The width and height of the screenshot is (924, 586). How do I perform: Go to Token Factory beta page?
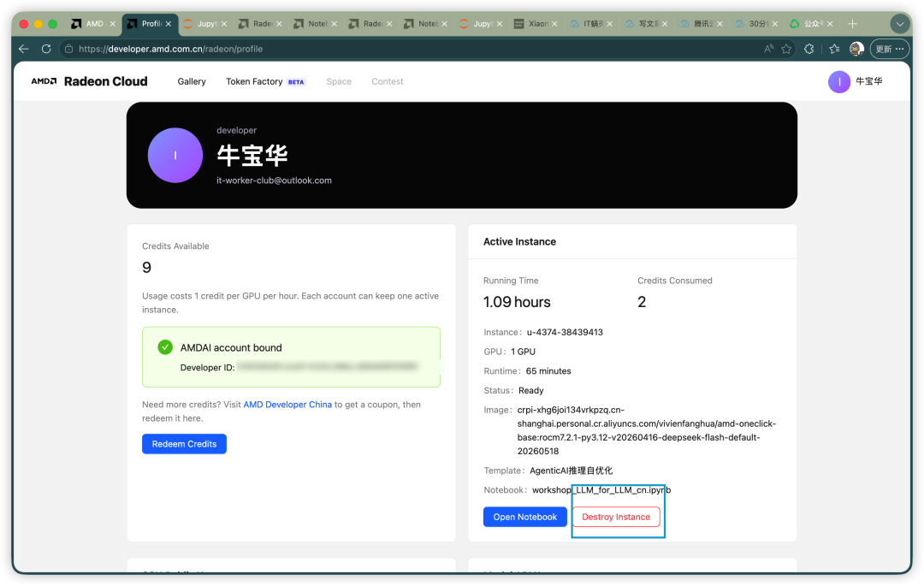coord(265,81)
